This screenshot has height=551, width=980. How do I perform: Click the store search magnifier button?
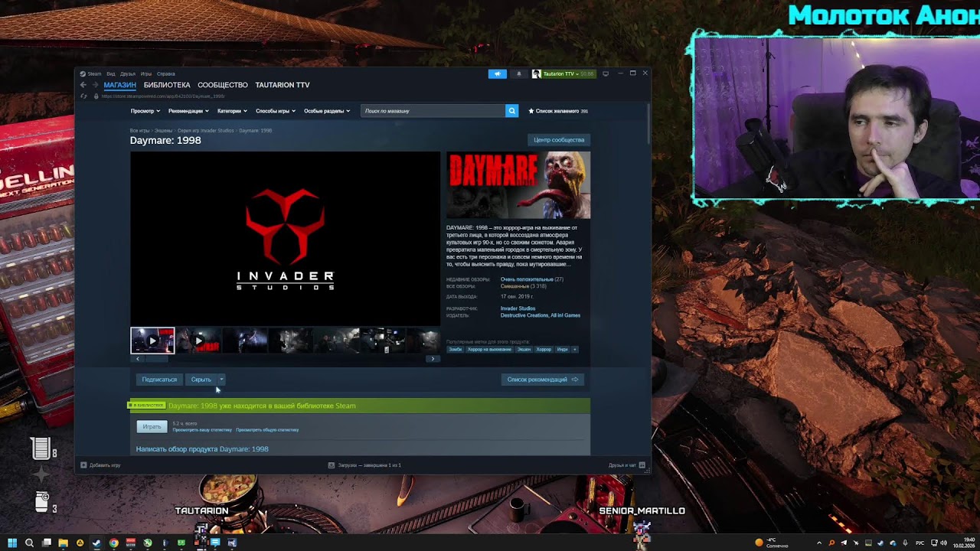511,111
